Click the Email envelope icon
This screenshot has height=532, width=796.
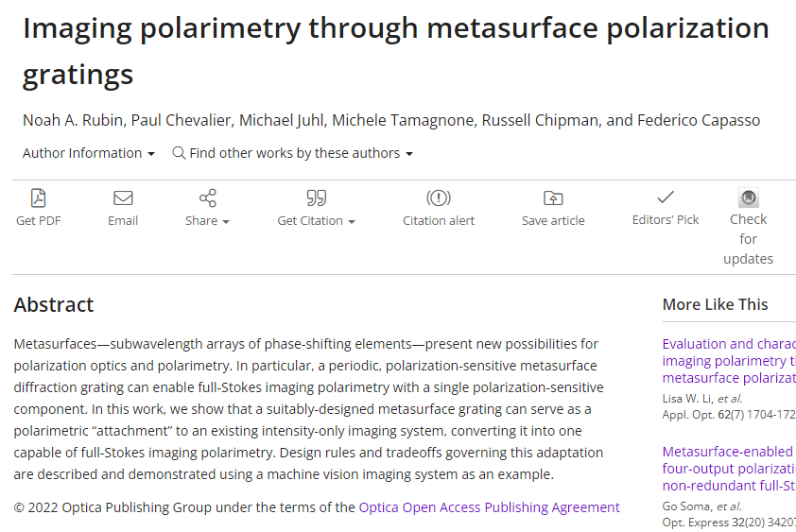[x=123, y=198]
